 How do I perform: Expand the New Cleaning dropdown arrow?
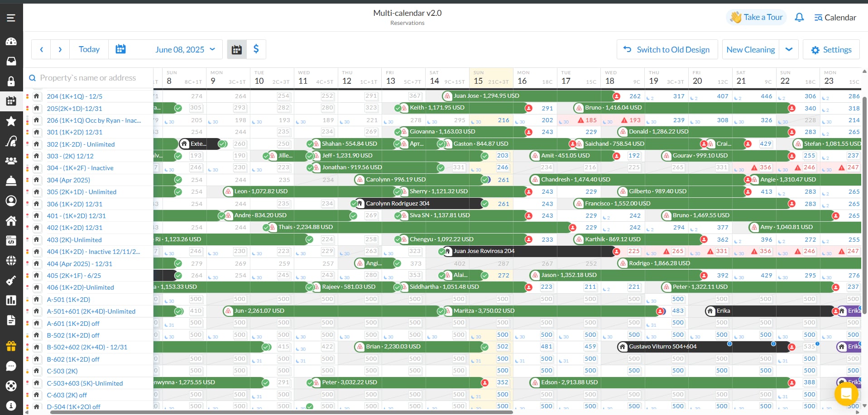point(789,50)
